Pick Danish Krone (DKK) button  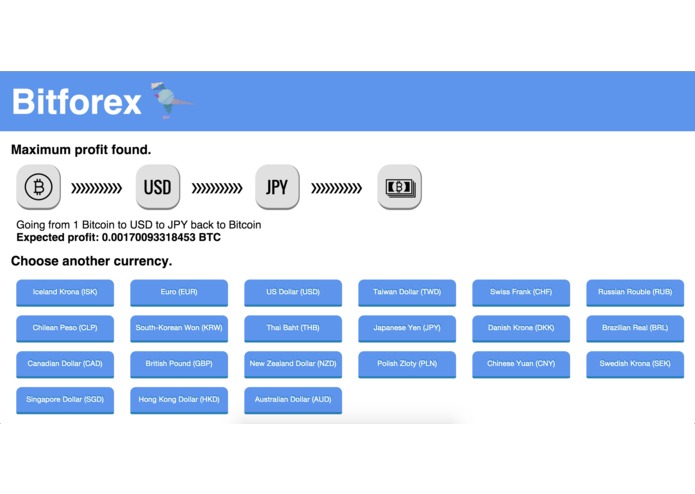[x=521, y=328]
